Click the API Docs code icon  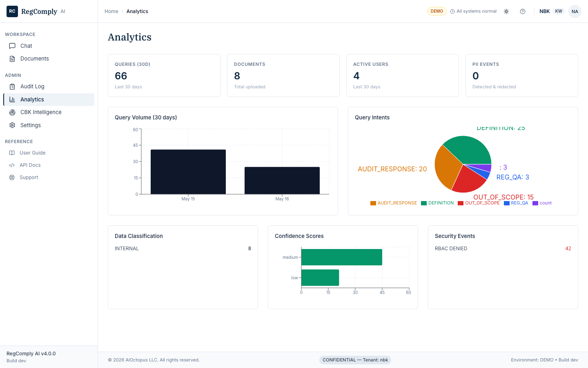[x=12, y=165]
